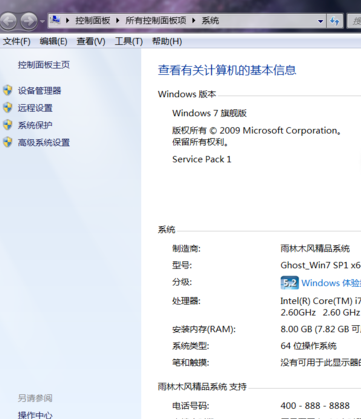
Task: Click the Service Pack 1 text
Action: tap(202, 159)
